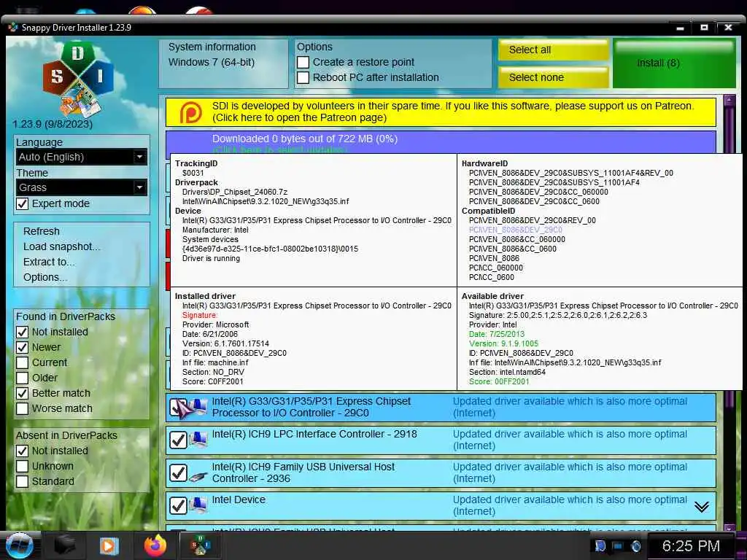Select the Intel ICH9 LPC Interface Controller row
Screen dimensions: 747x560
tap(441, 440)
